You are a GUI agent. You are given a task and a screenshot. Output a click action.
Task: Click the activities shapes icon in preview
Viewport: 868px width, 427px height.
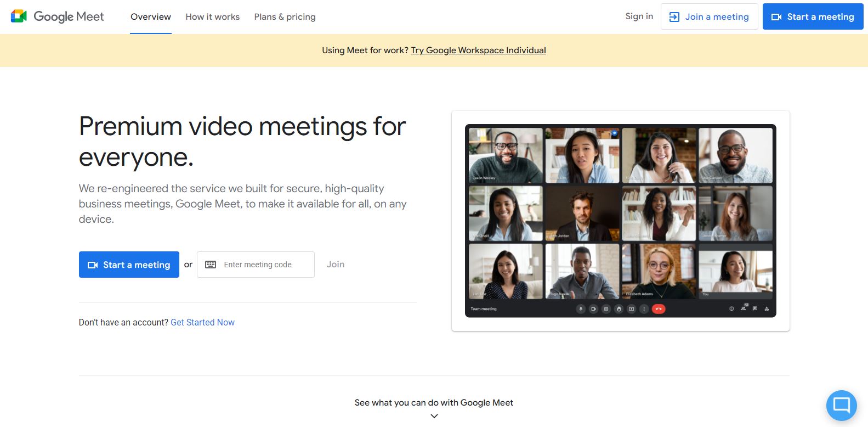(767, 308)
